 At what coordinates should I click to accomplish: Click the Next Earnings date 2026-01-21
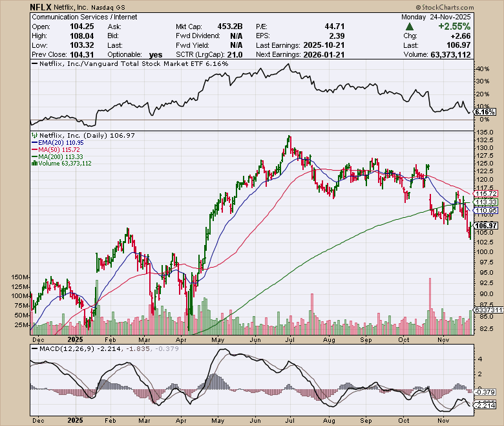324,54
